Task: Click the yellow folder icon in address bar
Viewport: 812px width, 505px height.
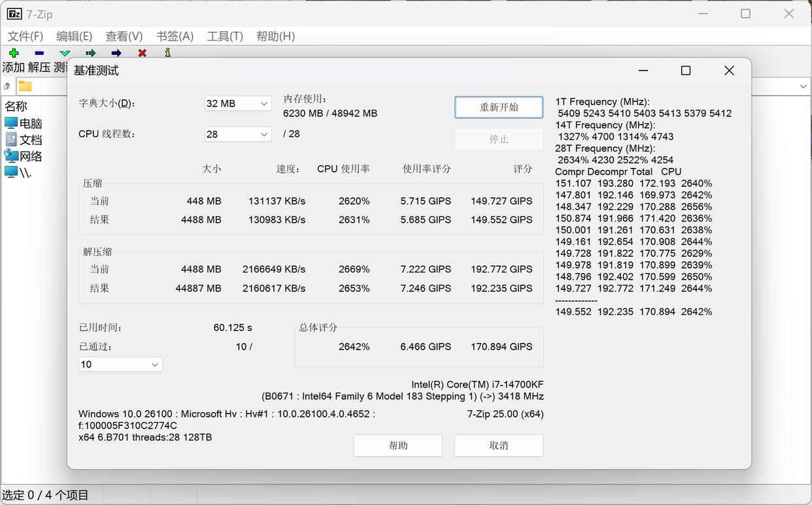Action: [25, 86]
